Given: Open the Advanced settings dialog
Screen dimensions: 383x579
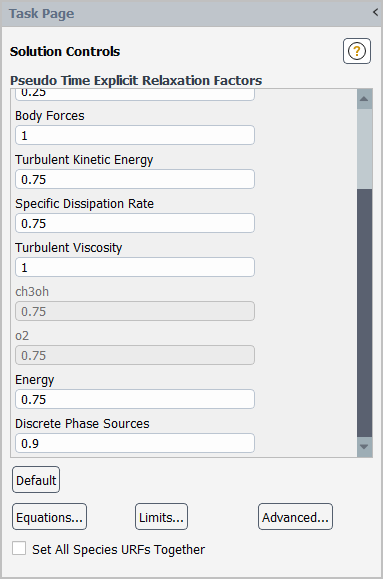Looking at the screenshot, I should (295, 517).
